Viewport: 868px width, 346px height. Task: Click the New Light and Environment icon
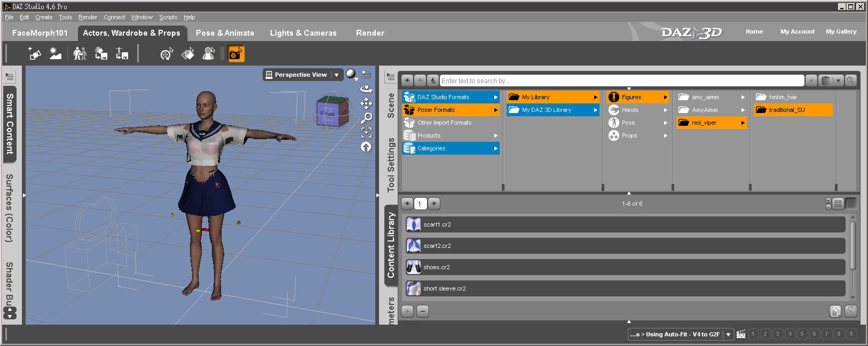coord(56,53)
